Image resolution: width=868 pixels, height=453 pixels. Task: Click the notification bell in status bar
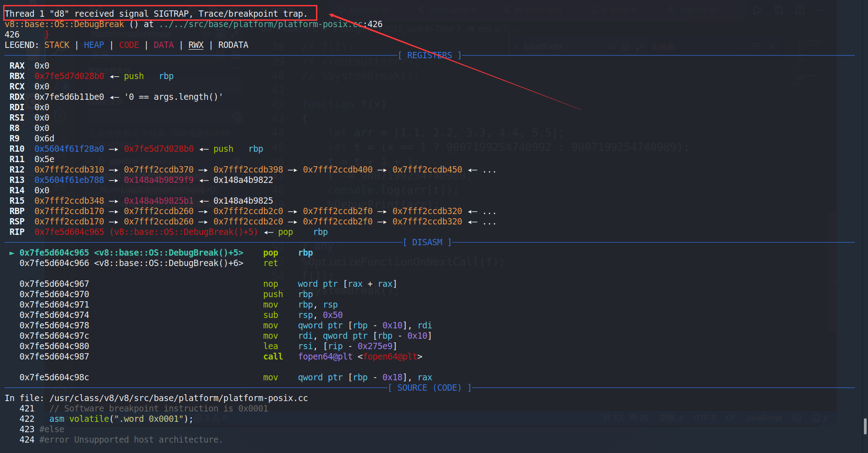pyautogui.click(x=816, y=418)
